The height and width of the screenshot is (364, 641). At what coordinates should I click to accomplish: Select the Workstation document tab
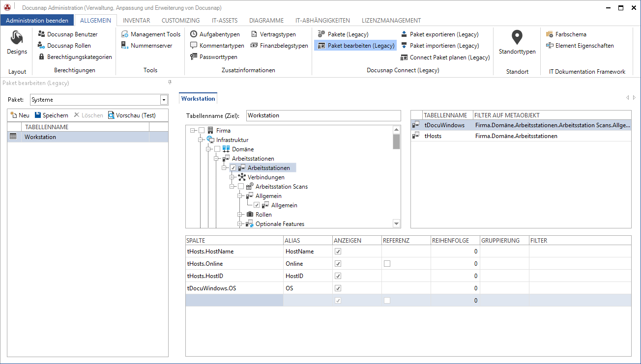pos(198,98)
